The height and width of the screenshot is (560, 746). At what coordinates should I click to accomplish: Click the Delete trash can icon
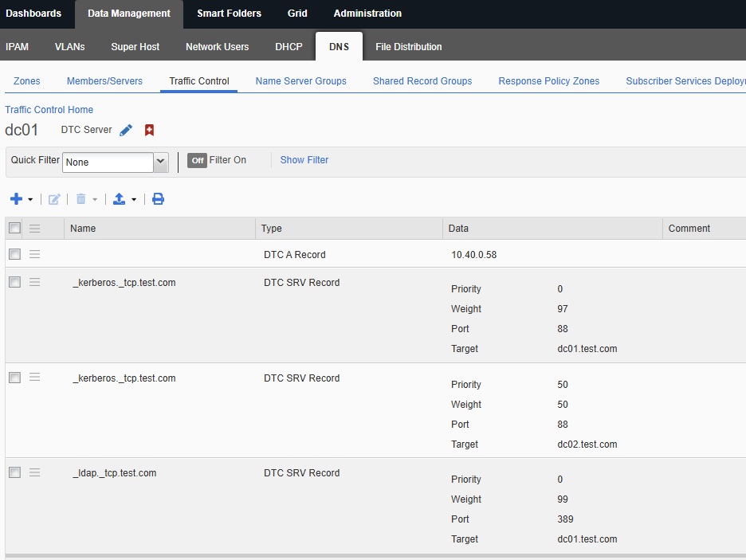click(x=80, y=199)
